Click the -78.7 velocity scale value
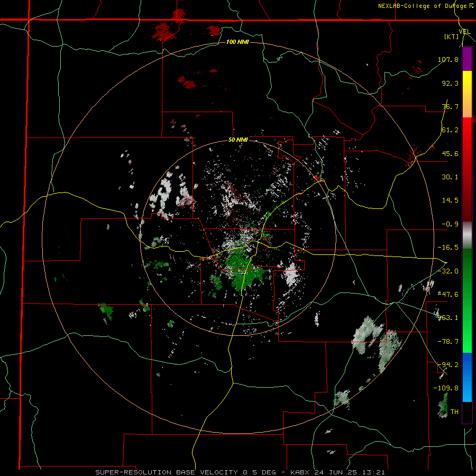This screenshot has height=476, width=476. tap(448, 342)
